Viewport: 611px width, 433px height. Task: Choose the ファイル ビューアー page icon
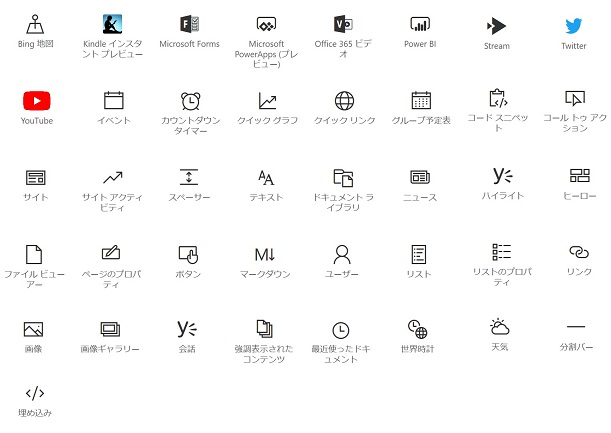(34, 254)
